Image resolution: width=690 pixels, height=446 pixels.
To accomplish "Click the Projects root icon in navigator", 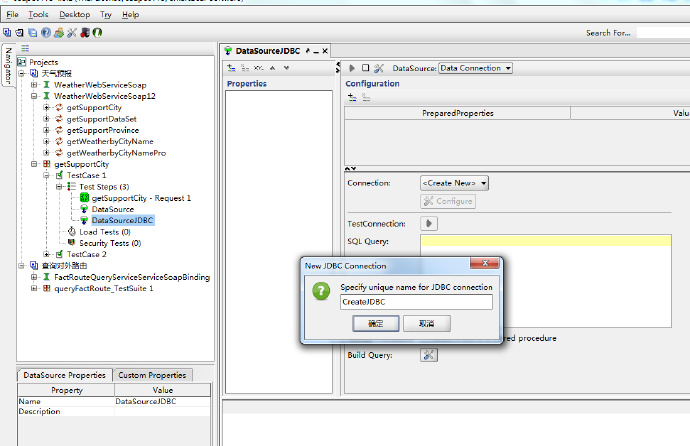I will (22, 62).
